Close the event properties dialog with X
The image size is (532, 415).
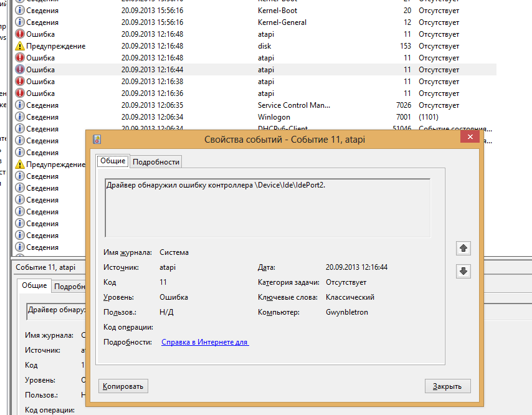470,136
